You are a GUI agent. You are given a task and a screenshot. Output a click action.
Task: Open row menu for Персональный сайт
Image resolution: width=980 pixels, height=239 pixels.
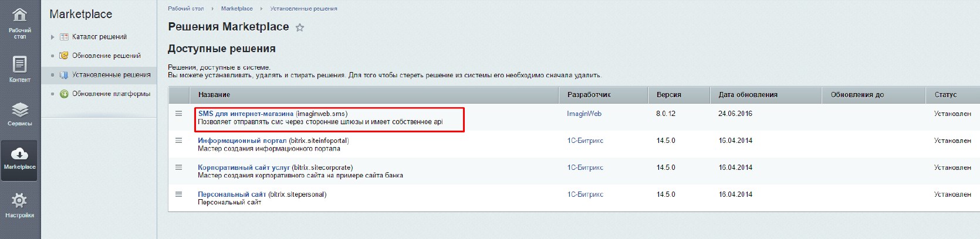(x=179, y=194)
